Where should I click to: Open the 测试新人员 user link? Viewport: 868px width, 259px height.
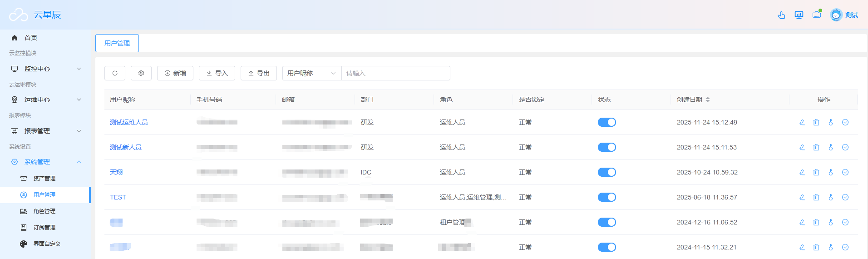pyautogui.click(x=126, y=147)
